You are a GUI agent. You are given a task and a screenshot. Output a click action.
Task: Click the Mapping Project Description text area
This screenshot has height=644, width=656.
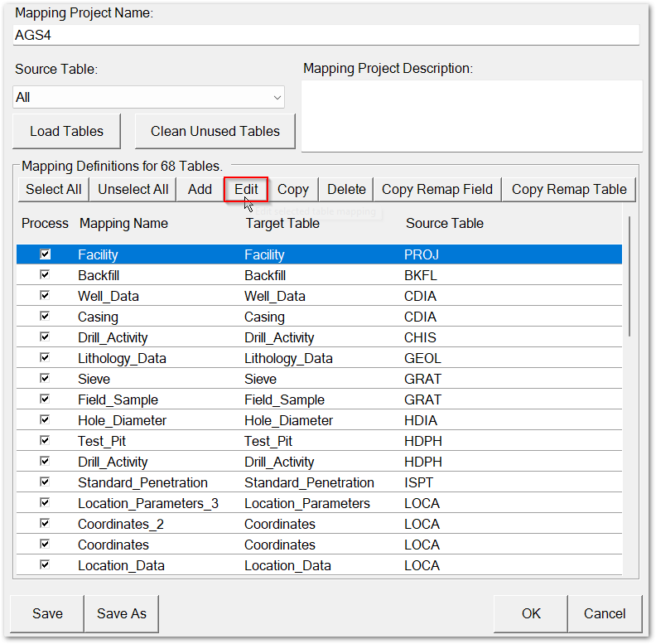(472, 116)
